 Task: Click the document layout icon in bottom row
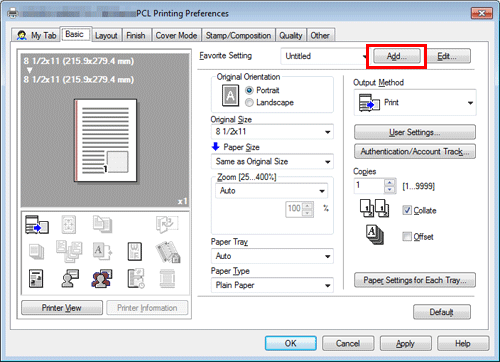36,279
